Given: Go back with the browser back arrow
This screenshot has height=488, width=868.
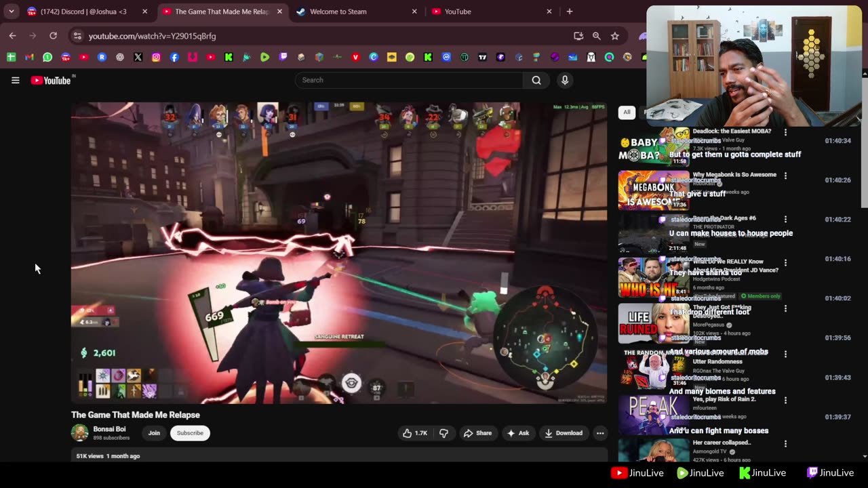Looking at the screenshot, I should click(12, 35).
